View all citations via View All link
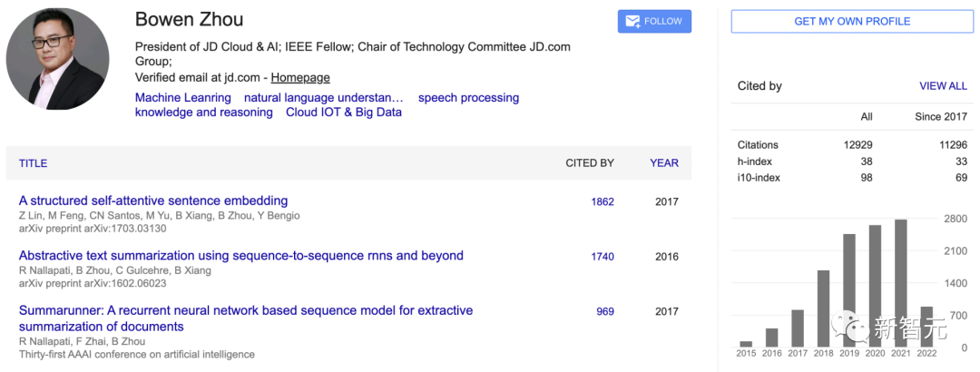Screen dimensions: 980x372 [x=943, y=86]
